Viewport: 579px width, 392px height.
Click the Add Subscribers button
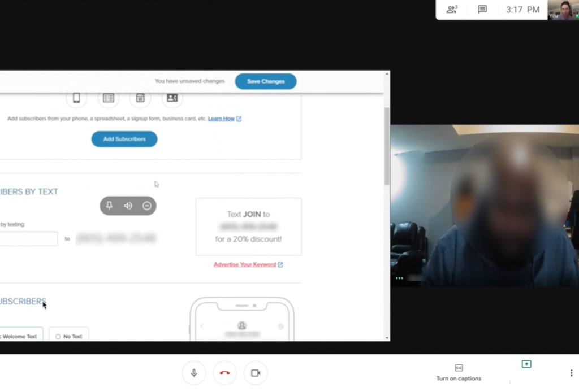pyautogui.click(x=124, y=139)
